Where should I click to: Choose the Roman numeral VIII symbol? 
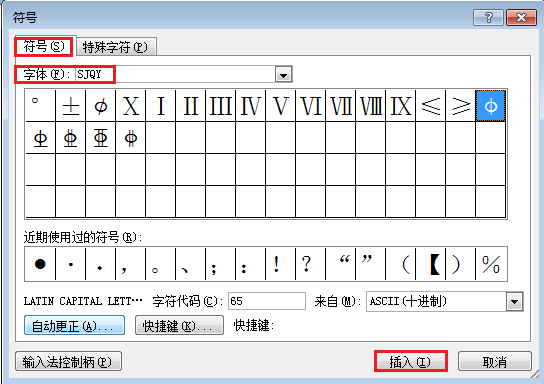pos(371,105)
